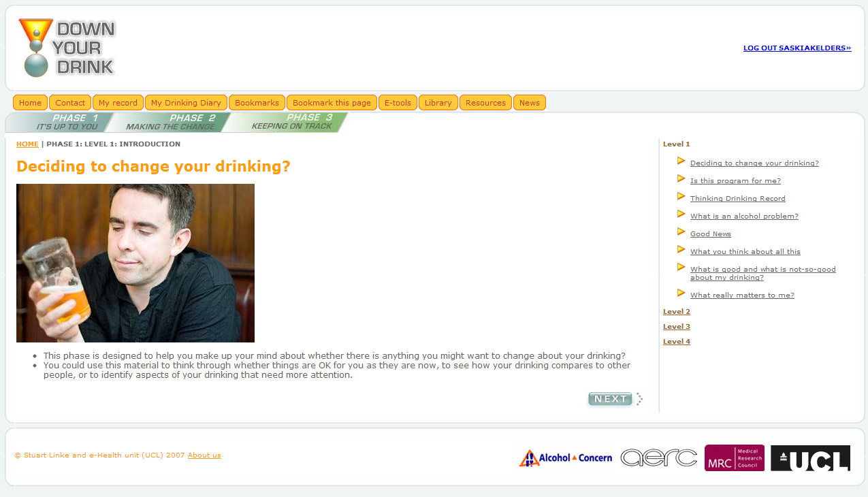The height and width of the screenshot is (497, 868).
Task: Bookmark this page from the menu
Action: (332, 103)
